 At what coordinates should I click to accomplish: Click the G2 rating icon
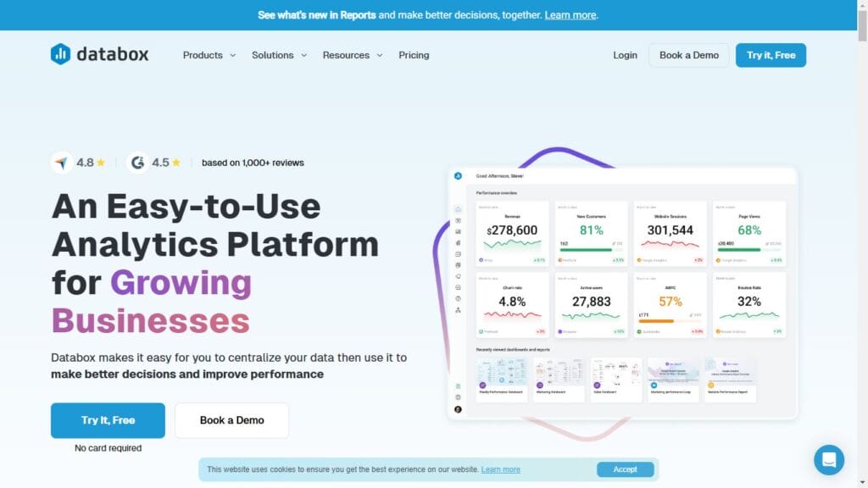137,163
